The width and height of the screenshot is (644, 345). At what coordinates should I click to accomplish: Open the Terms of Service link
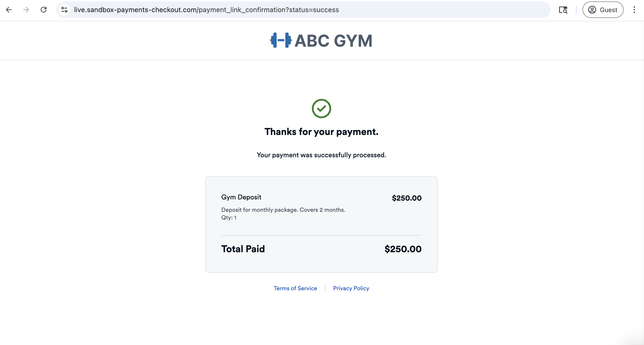pyautogui.click(x=295, y=288)
